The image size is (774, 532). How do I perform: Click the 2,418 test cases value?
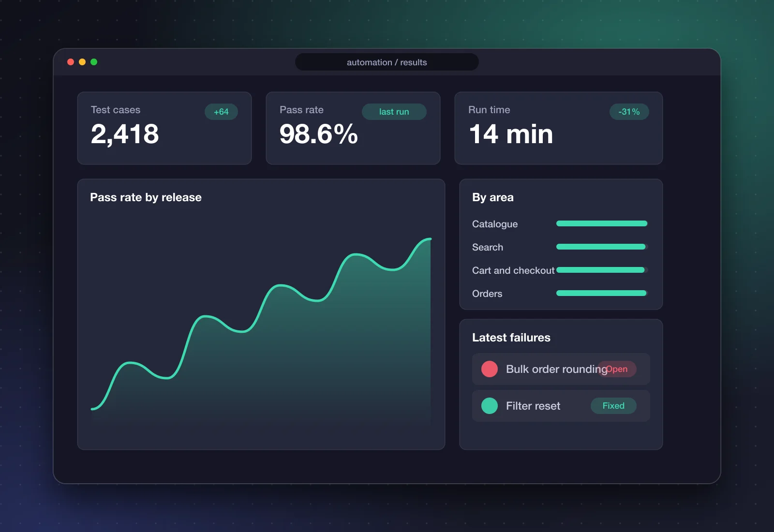click(x=125, y=134)
